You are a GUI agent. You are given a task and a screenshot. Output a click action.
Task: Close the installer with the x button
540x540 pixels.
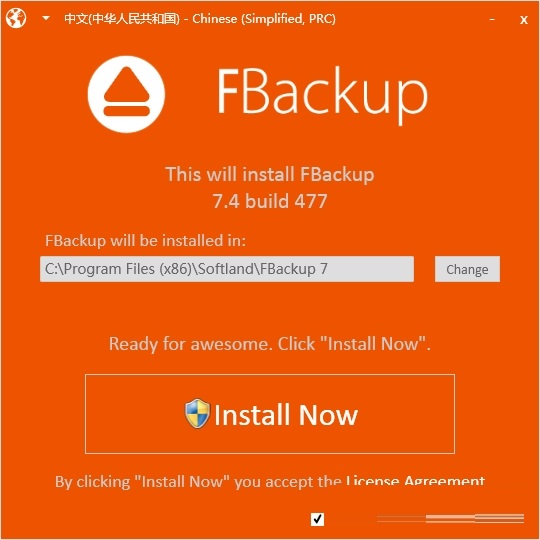(524, 19)
